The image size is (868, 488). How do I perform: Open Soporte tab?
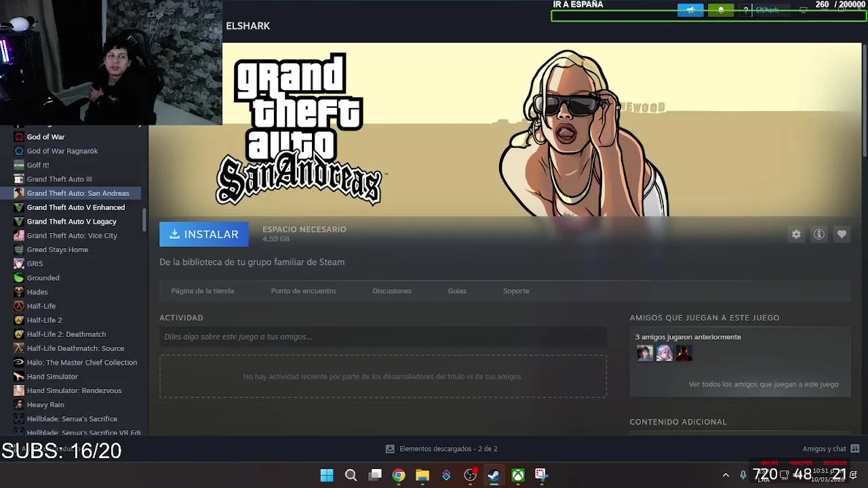click(x=516, y=291)
